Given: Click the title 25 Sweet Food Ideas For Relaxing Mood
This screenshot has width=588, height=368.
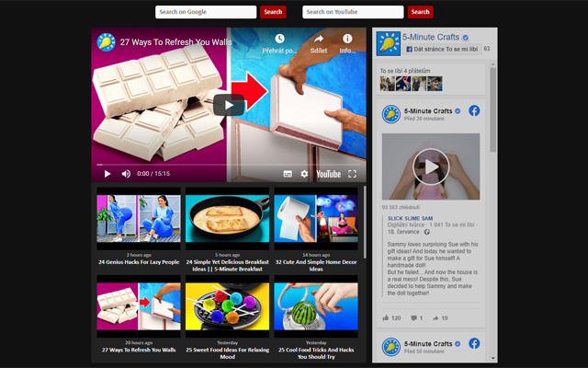Looking at the screenshot, I should [227, 353].
